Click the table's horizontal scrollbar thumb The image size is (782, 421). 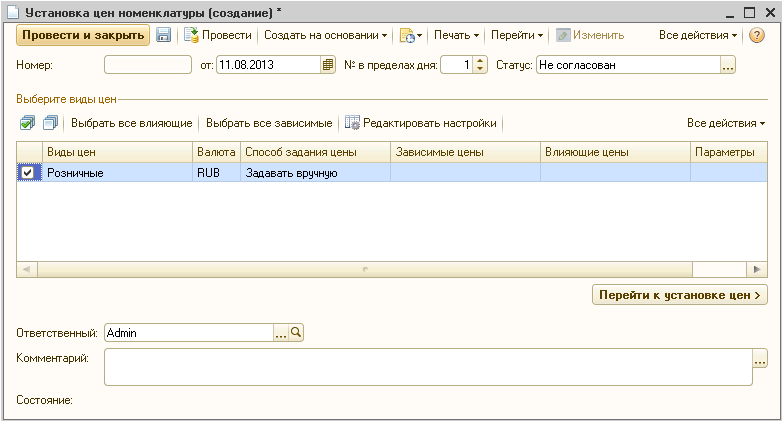click(365, 269)
